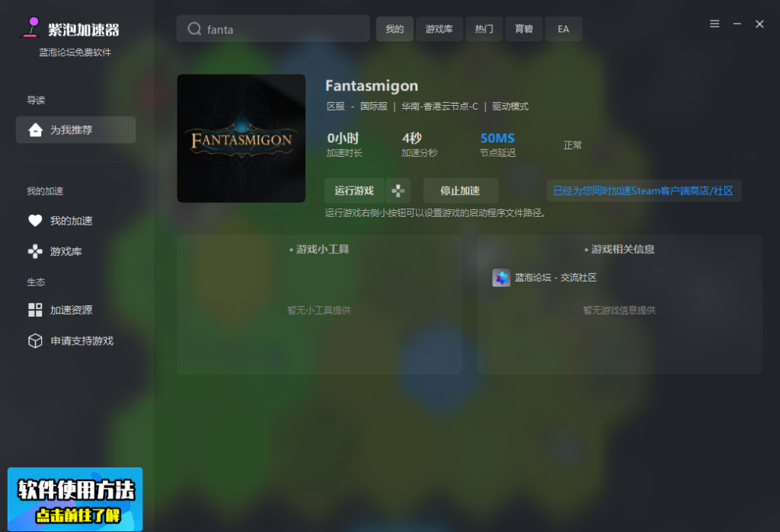
Task: Click the 华南-香港云节点-C node text
Action: 440,107
